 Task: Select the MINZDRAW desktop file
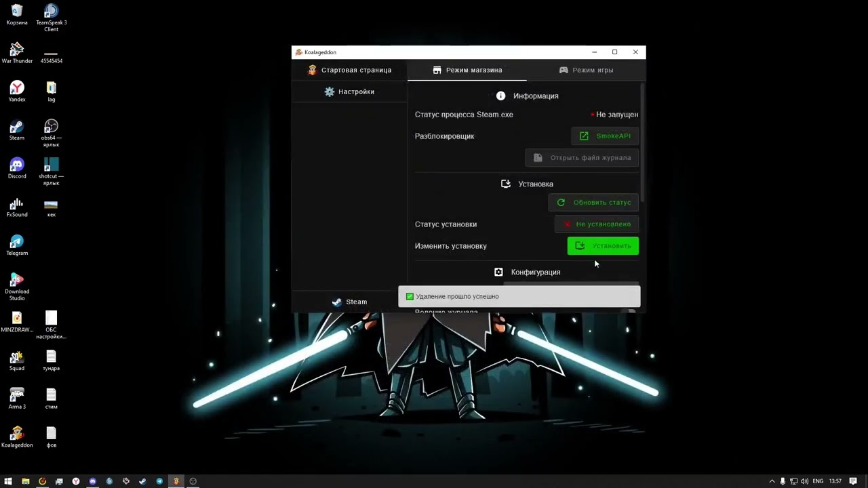[x=17, y=322]
